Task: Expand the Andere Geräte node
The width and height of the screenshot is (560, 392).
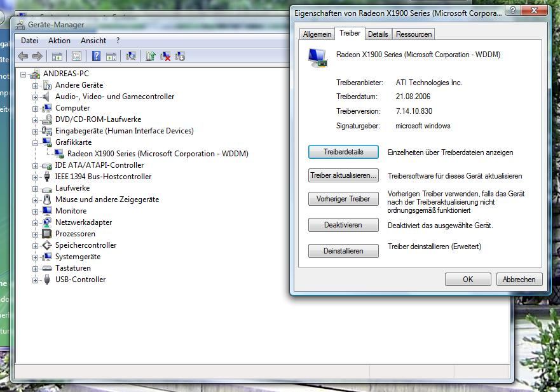Action: point(35,86)
